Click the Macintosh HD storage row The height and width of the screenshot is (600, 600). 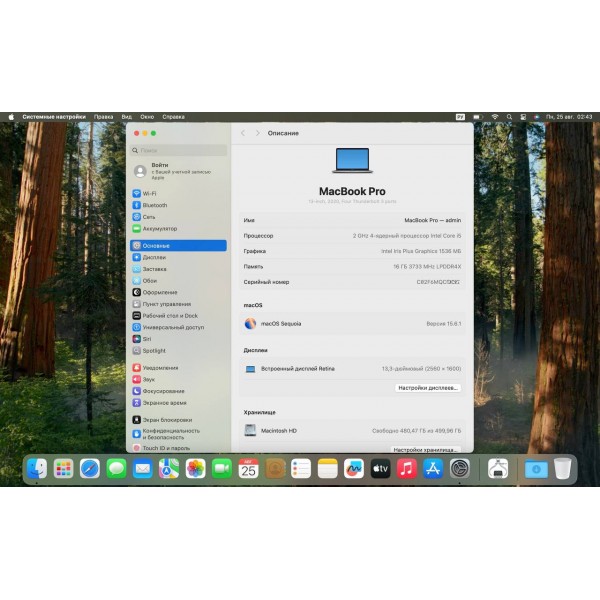click(352, 431)
